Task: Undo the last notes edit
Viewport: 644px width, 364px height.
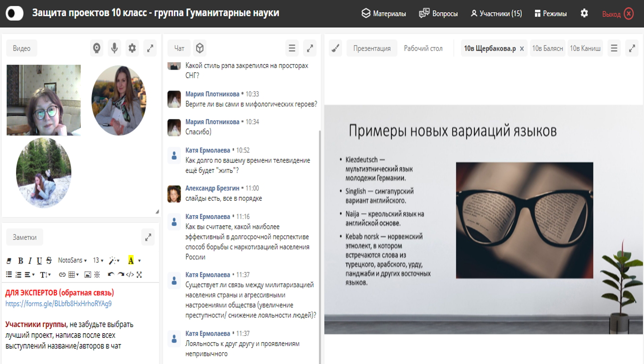Action: pos(111,274)
